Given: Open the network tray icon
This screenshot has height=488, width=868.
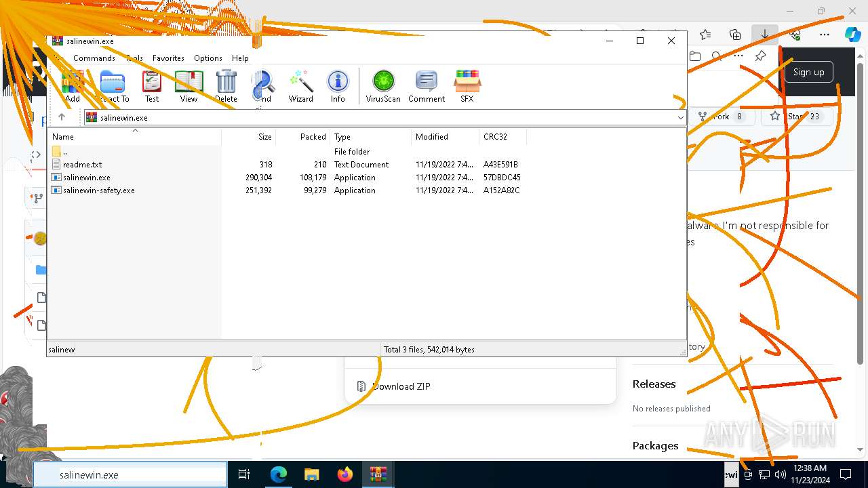Looking at the screenshot, I should 764,474.
